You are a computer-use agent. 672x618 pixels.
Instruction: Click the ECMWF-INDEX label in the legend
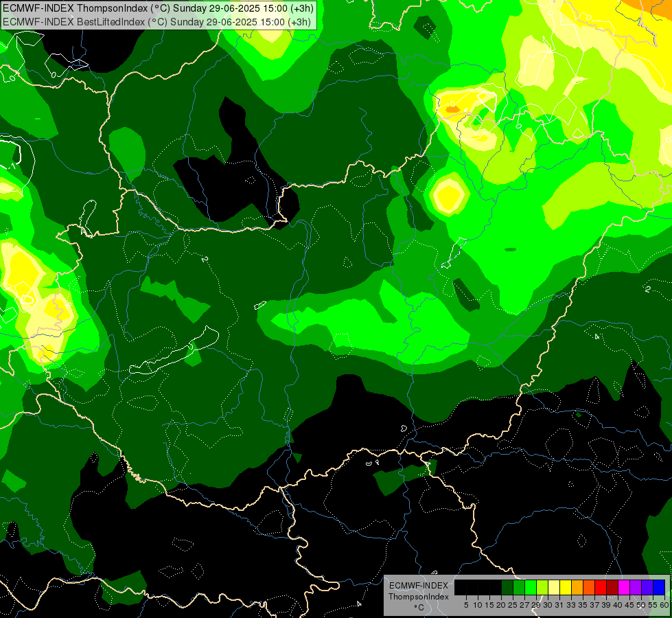coord(418,586)
